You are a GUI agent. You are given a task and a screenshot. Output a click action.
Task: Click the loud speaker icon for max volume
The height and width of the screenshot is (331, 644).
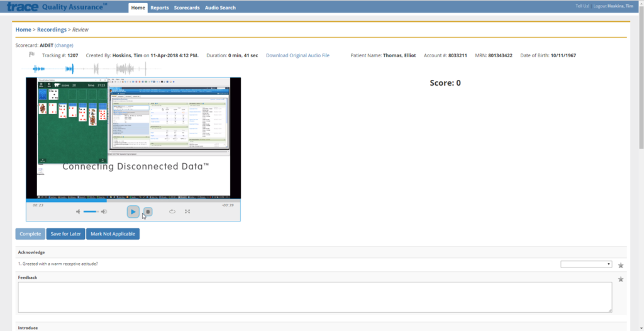[104, 211]
